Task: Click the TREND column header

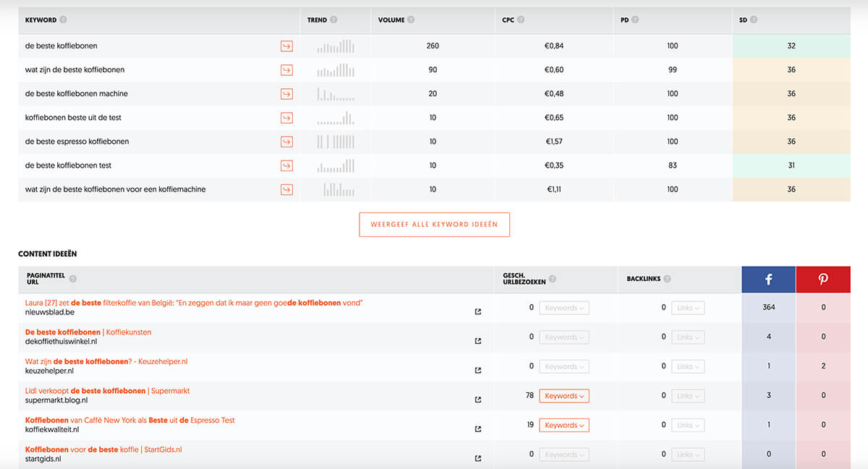Action: [317, 20]
